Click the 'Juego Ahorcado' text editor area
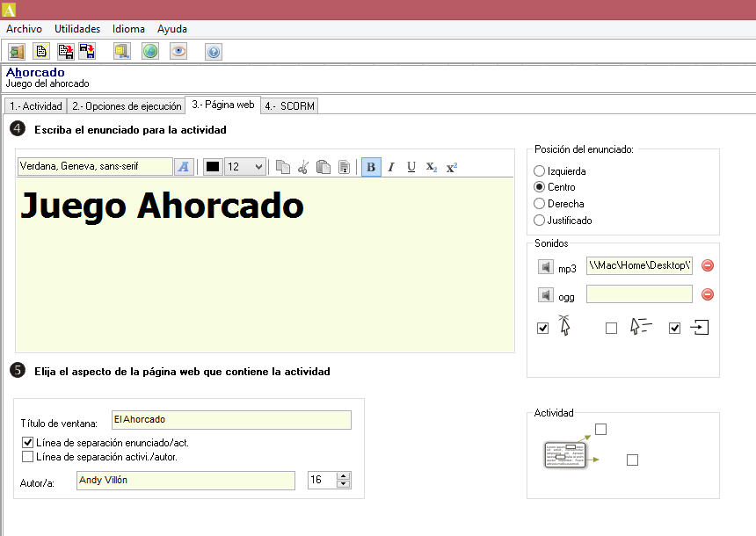Screen dimensions: 756x536 [265, 265]
